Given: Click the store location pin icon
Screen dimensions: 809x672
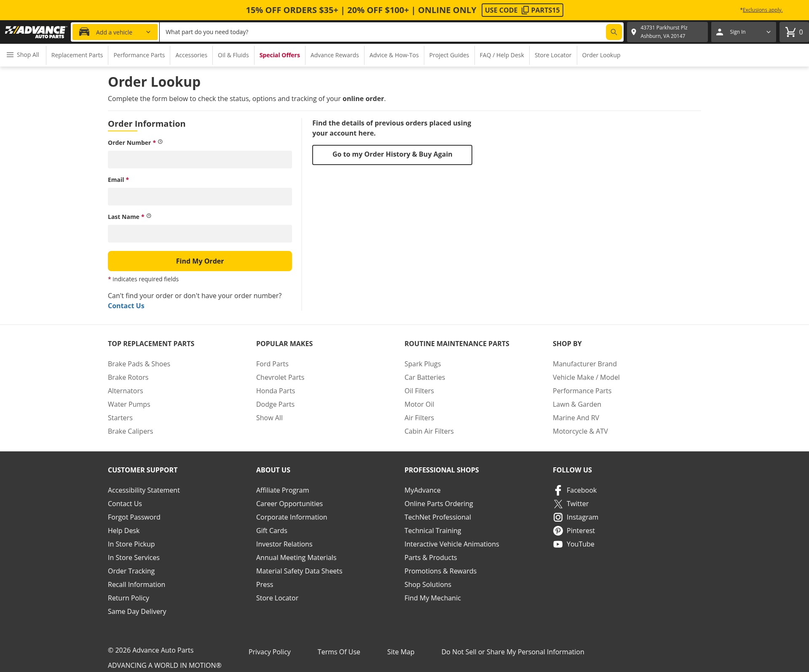Looking at the screenshot, I should tap(634, 32).
